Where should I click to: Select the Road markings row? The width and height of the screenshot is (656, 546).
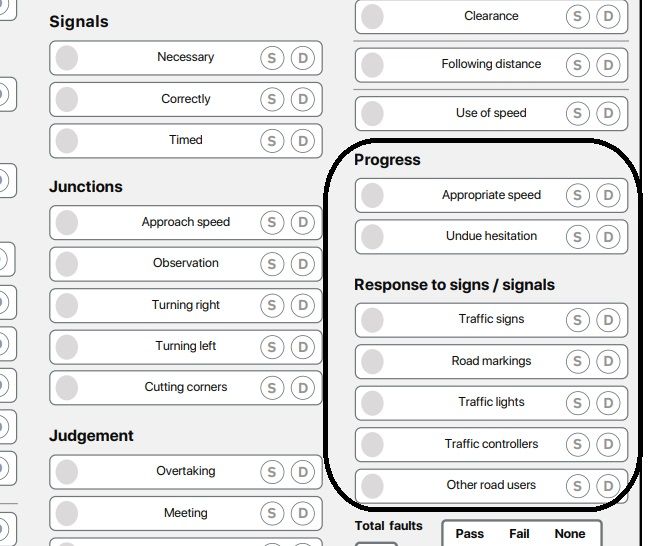point(491,362)
